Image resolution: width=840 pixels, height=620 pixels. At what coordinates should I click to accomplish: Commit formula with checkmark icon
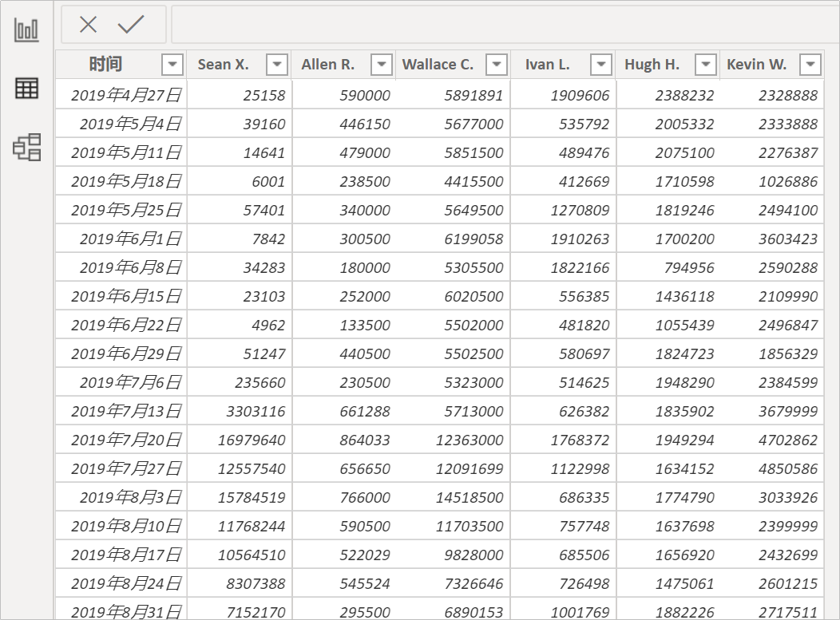pos(130,25)
